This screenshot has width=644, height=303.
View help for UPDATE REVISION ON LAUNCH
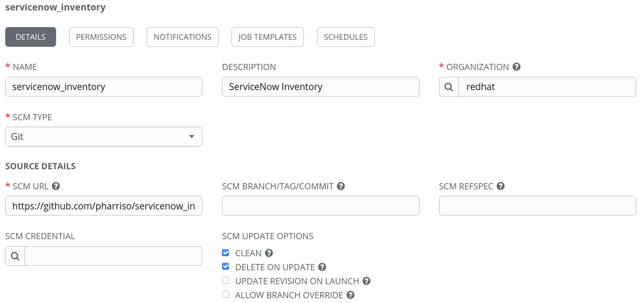pos(366,281)
